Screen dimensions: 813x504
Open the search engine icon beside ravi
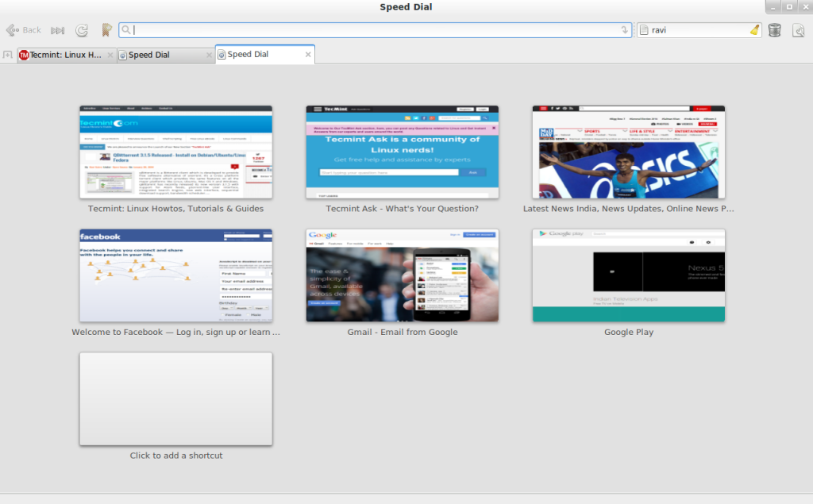click(x=644, y=30)
